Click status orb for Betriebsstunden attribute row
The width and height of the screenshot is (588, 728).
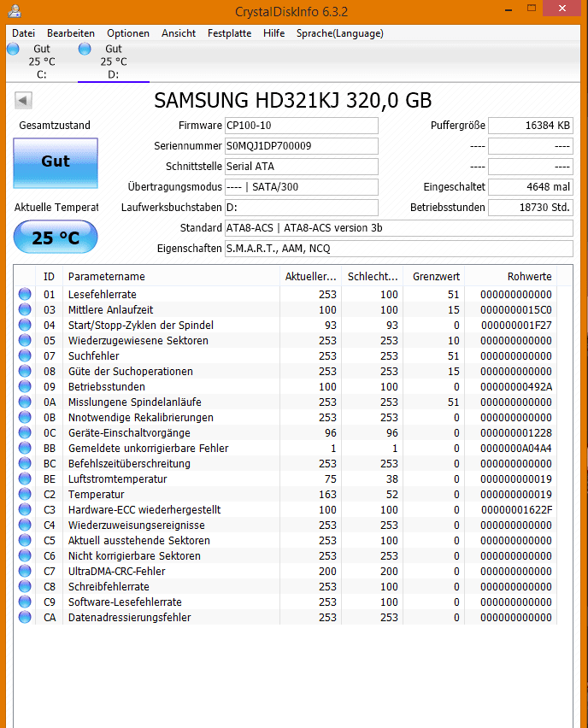25,386
